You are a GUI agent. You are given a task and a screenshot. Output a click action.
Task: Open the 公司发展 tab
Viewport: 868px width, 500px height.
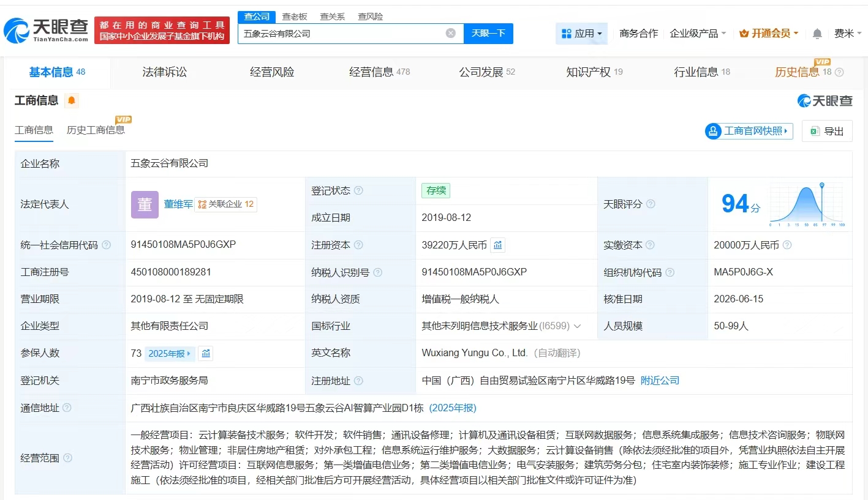(487, 72)
